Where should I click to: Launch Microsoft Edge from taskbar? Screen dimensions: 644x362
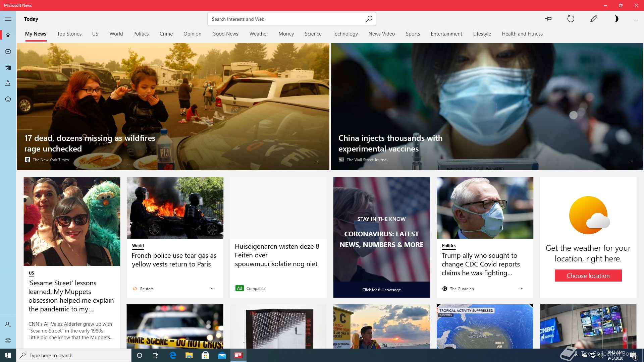173,355
